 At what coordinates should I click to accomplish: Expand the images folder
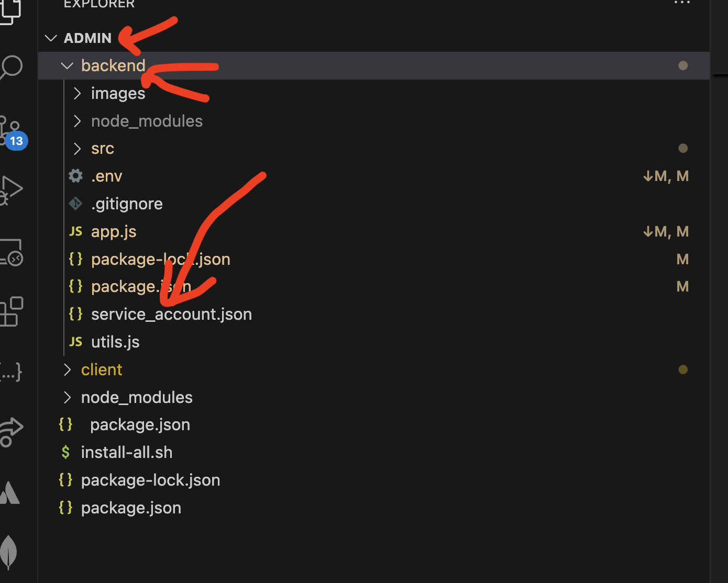click(118, 94)
